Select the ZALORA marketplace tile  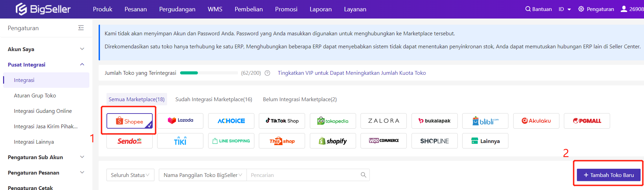point(383,121)
